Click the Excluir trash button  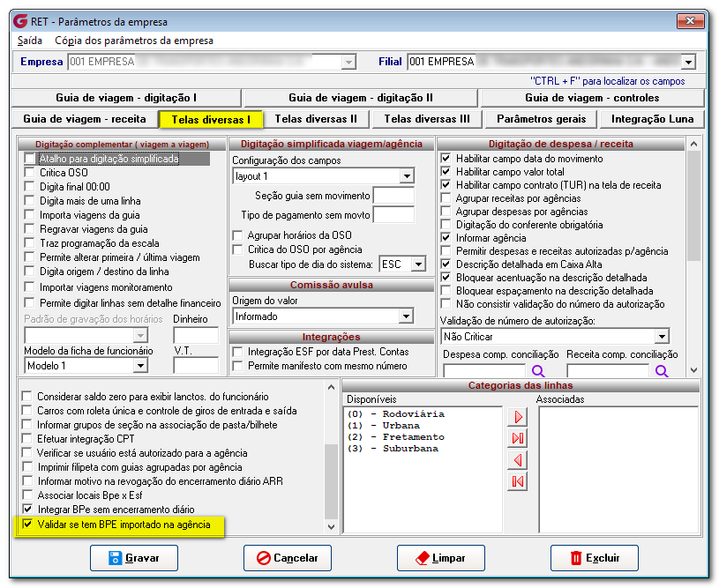click(x=595, y=558)
